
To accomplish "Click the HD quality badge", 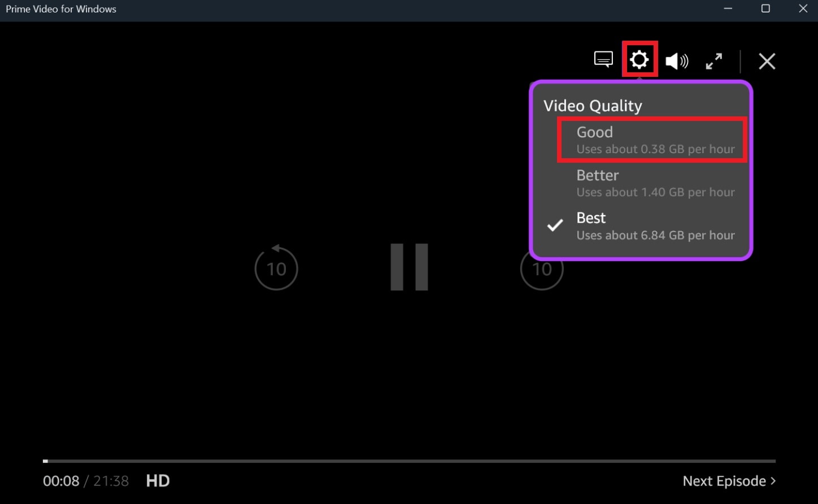I will point(158,481).
